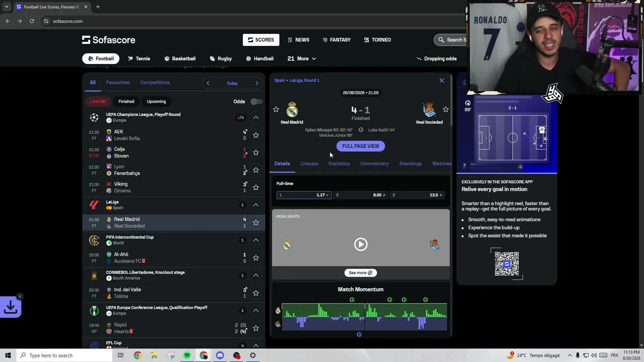
Task: Star the Al-Ahli vs Auckland FC match
Action: click(256, 257)
